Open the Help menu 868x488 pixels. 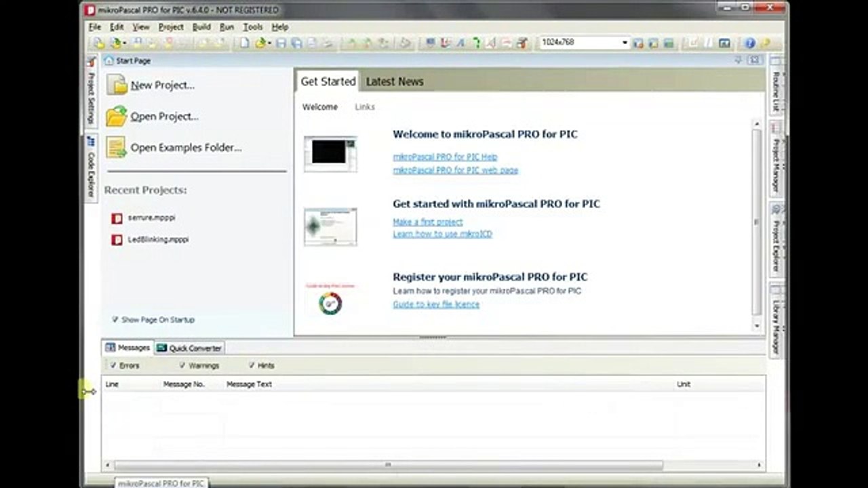(x=280, y=27)
